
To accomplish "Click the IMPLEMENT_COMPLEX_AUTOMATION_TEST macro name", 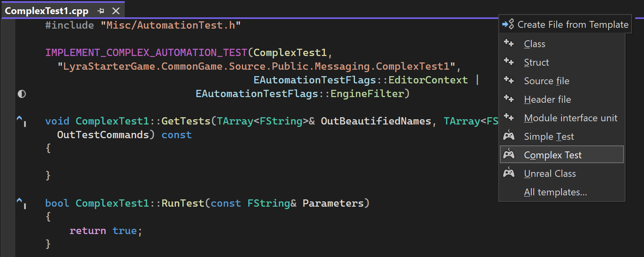I will coord(146,53).
